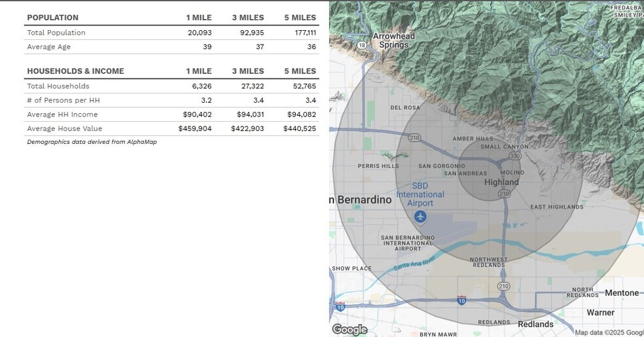Click the POPULATION table header
The width and height of the screenshot is (644, 337).
coord(52,18)
